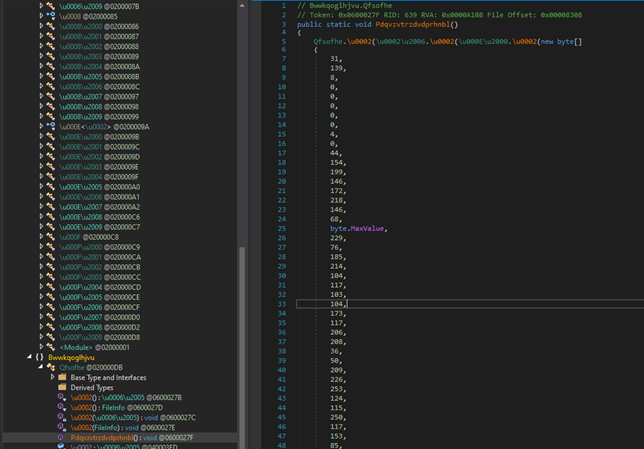Collapse the Bwwkqoglhjvu namespace node
Viewport: 644px width, 449px height.
click(x=28, y=357)
